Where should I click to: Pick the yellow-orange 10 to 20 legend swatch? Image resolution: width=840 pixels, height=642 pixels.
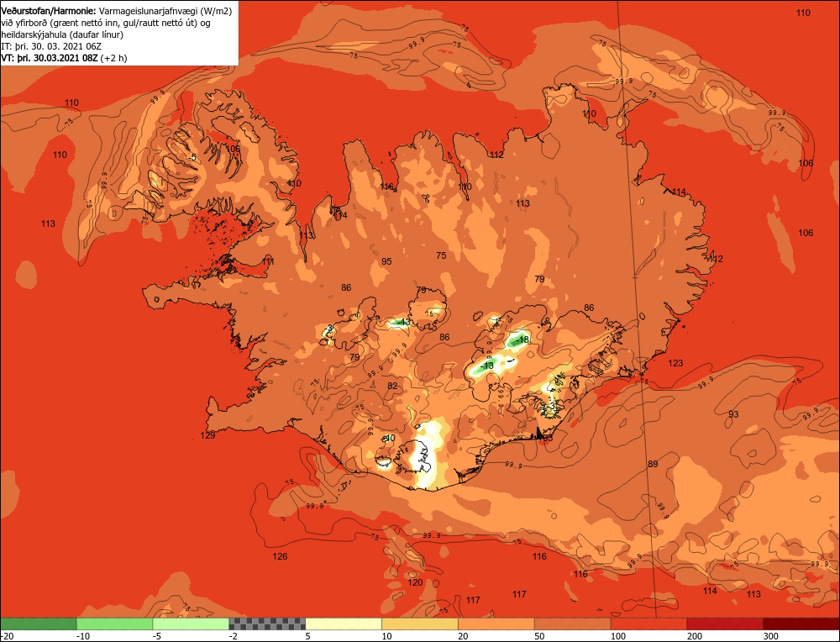click(x=419, y=624)
